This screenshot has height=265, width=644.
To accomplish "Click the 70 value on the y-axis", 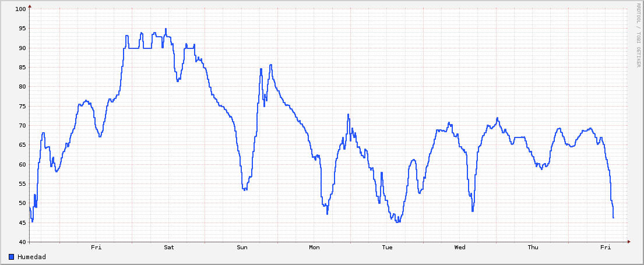I will (x=22, y=126).
